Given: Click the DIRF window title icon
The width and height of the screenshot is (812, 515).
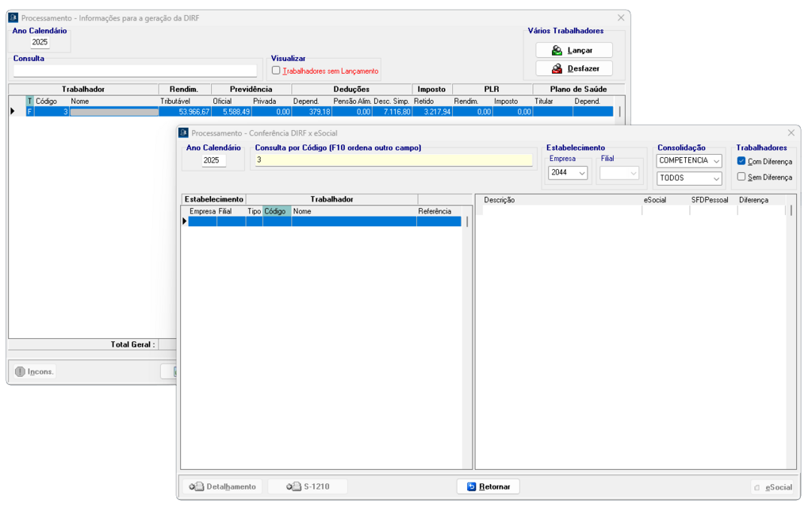Looking at the screenshot, I should [13, 17].
